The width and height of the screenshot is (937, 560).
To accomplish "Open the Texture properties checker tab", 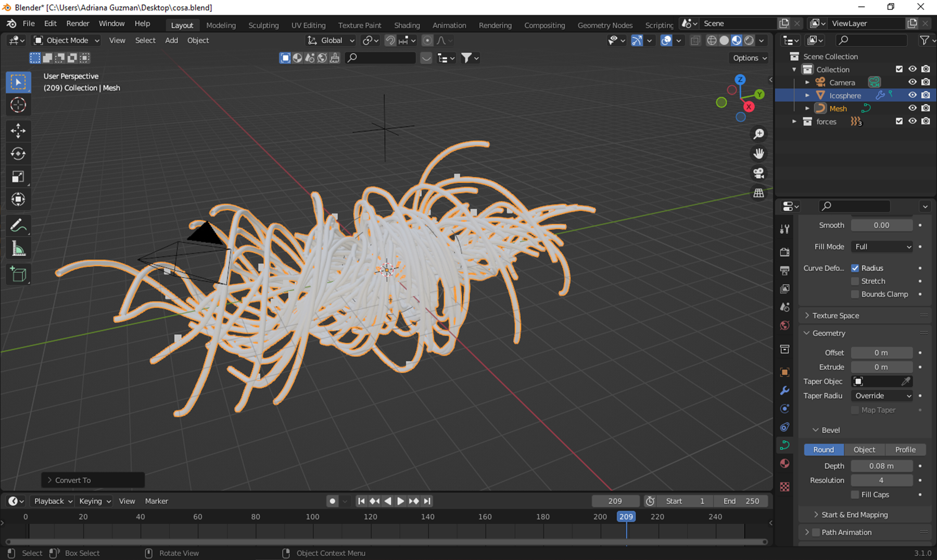I will click(x=784, y=487).
